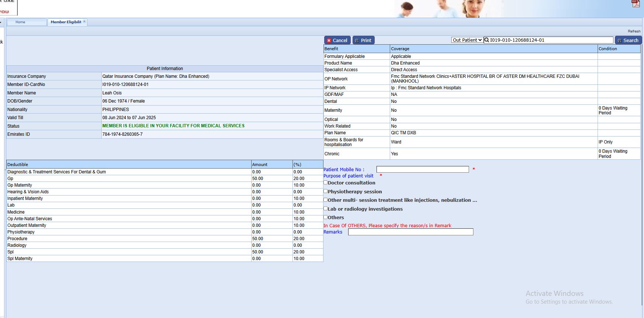Image resolution: width=644 pixels, height=318 pixels.
Task: Tick the Physiotherapy session checkbox
Action: coord(326,191)
